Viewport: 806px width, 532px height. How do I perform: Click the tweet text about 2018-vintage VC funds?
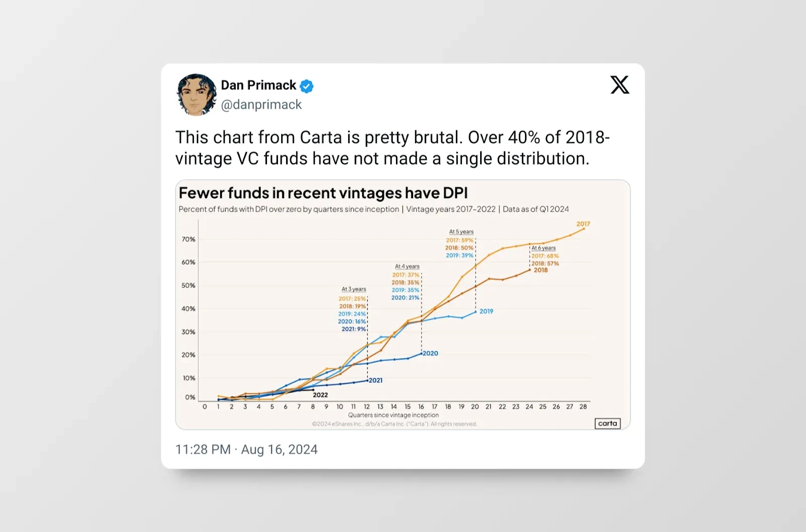392,148
